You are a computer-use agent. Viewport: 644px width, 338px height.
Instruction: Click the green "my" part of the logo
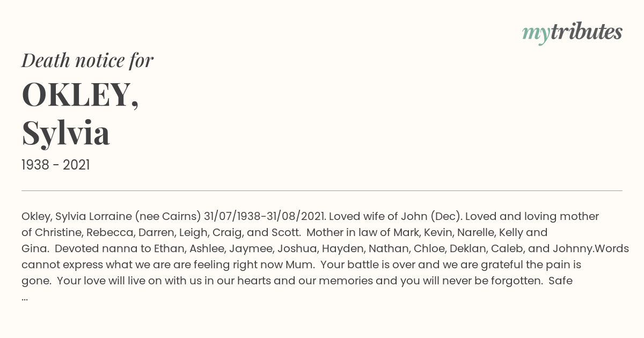(x=536, y=34)
